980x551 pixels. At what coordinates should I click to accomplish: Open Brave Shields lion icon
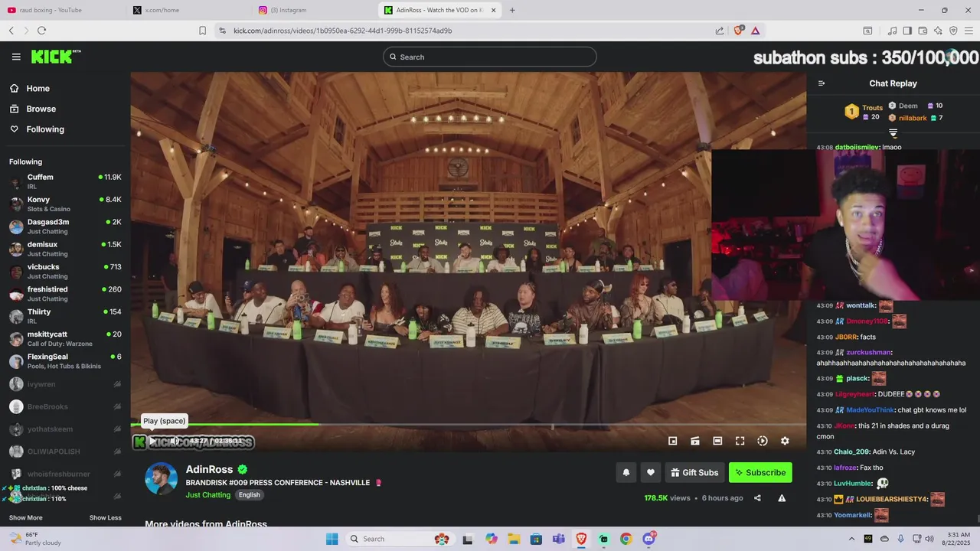point(739,31)
